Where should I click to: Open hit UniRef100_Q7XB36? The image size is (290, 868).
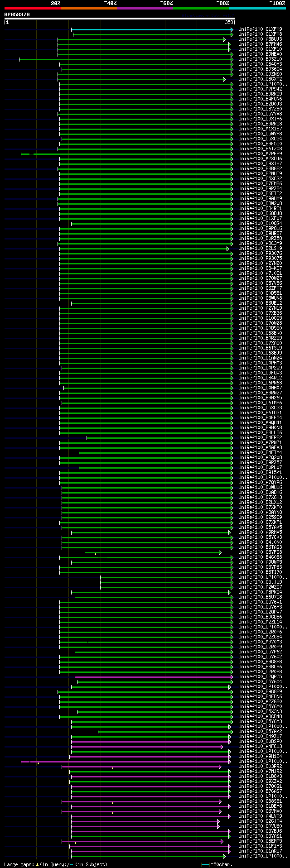tap(260, 313)
